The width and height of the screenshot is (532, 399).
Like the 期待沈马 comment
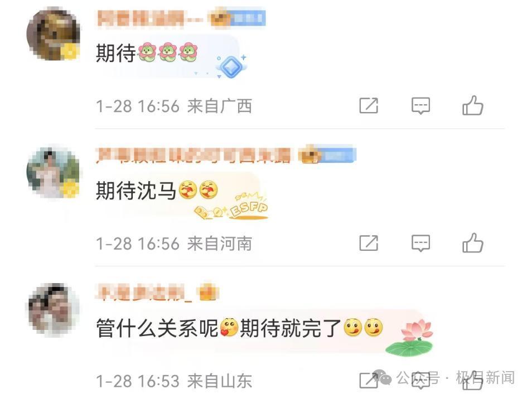click(x=473, y=242)
